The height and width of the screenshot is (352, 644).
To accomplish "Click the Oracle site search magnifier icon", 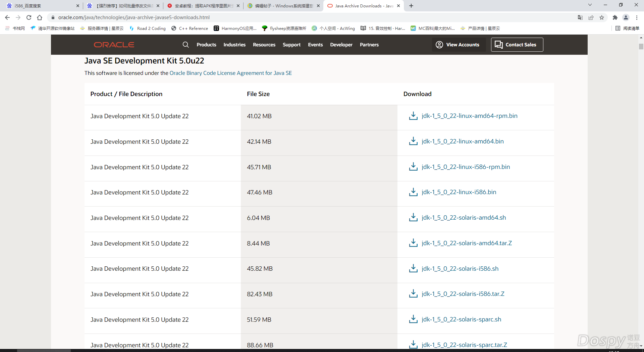I will [x=185, y=45].
